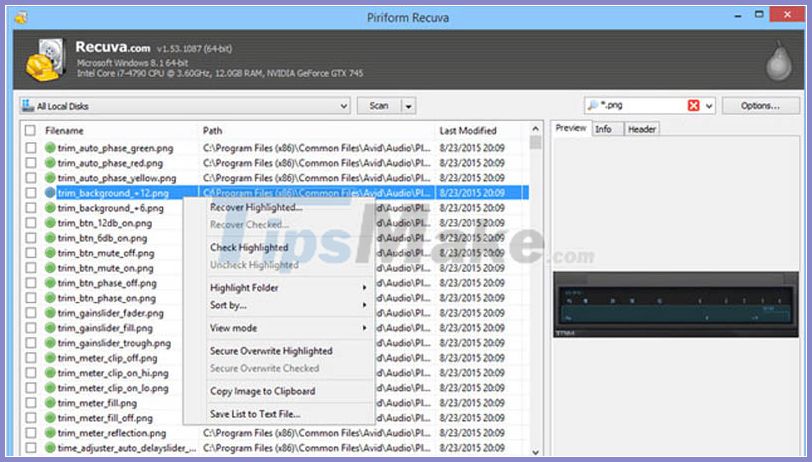Check the box for trim_background_+12.png
Image resolution: width=812 pixels, height=462 pixels.
(x=31, y=193)
